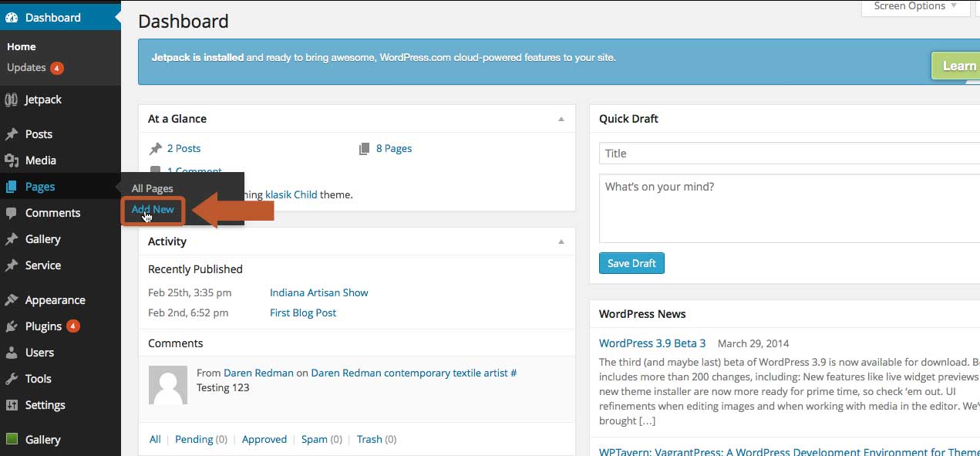Open the klasik Child theme link
Screen dimensions: 980x456
[x=291, y=194]
